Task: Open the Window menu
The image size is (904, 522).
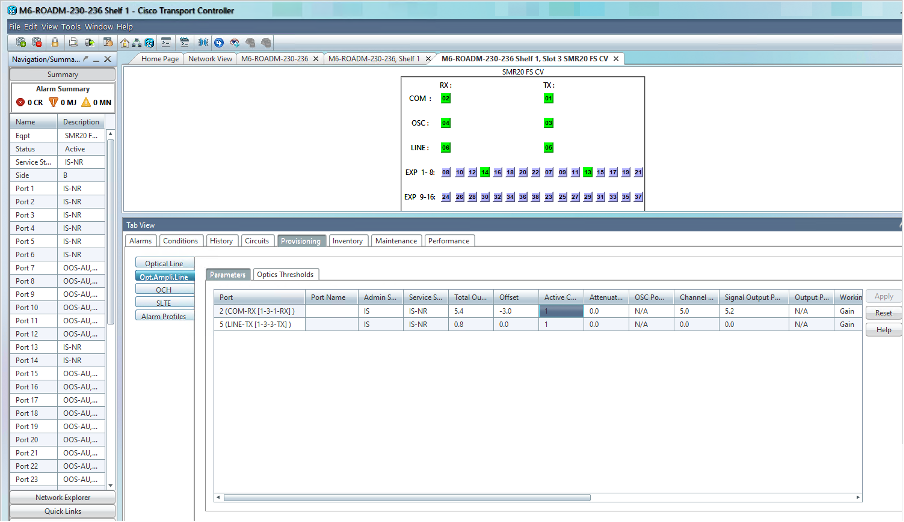Action: tap(99, 27)
